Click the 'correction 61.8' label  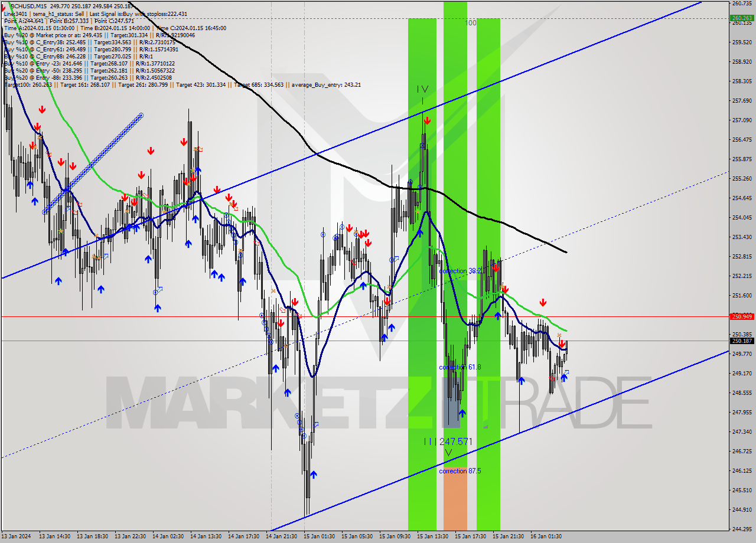[460, 367]
